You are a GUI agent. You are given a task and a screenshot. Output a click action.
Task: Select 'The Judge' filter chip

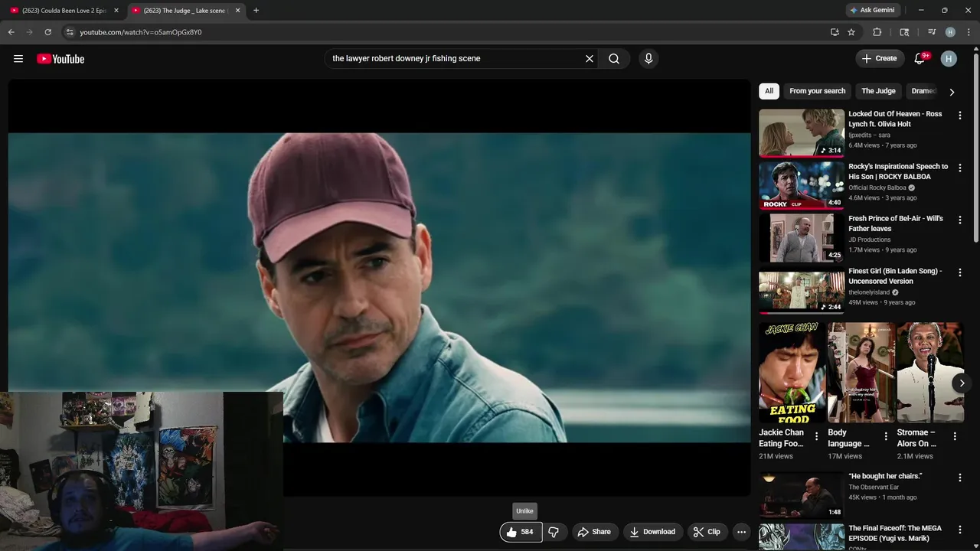click(x=878, y=91)
